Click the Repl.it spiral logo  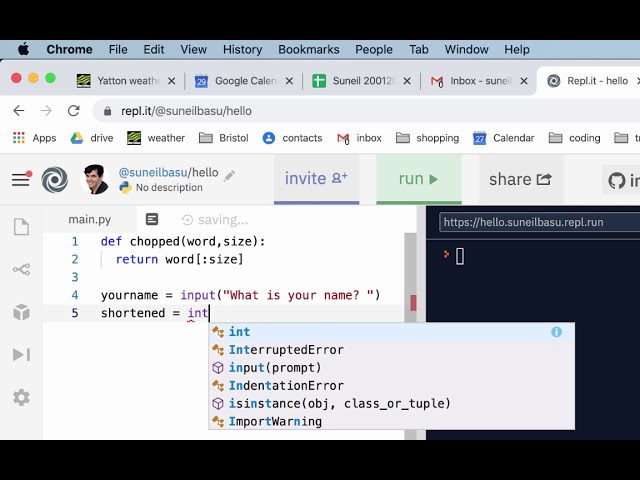coord(55,180)
